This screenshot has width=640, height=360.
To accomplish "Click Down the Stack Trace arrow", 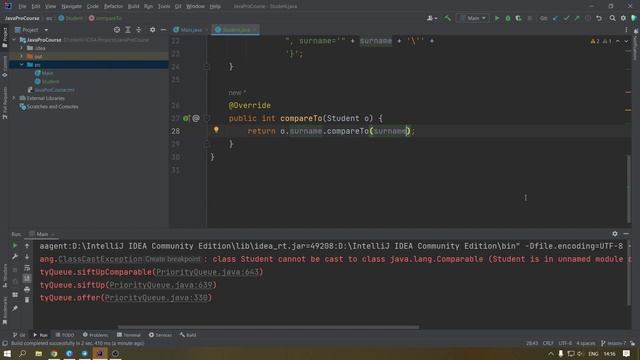I will tap(27, 257).
